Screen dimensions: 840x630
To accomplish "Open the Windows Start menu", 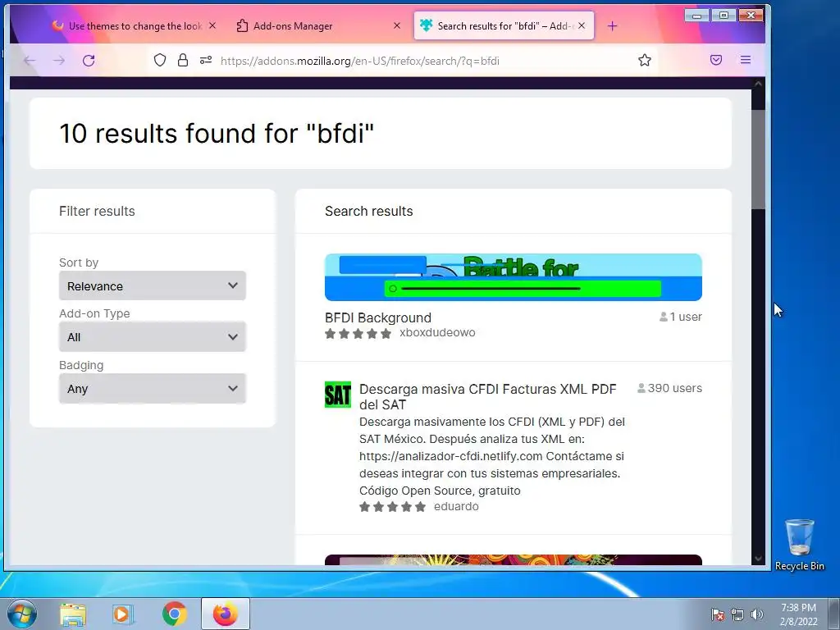I will 21,614.
